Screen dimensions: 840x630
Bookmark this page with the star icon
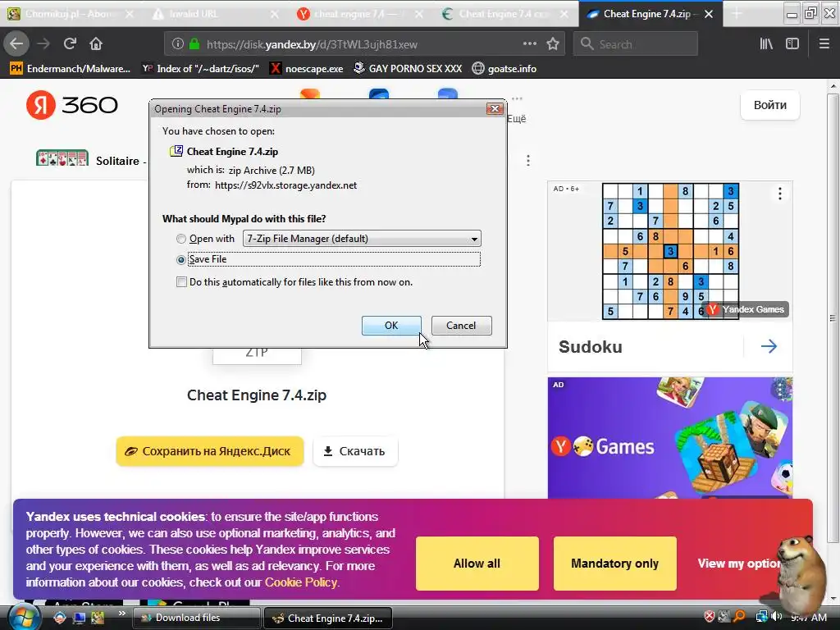click(553, 44)
